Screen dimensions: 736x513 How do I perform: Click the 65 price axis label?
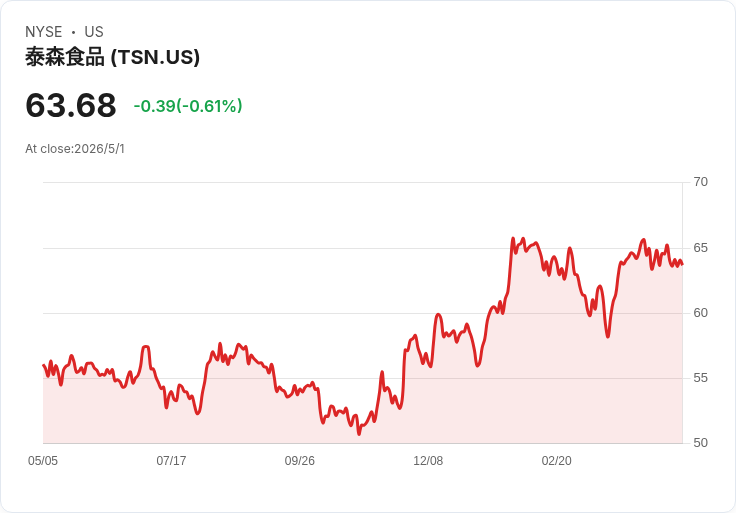point(701,248)
